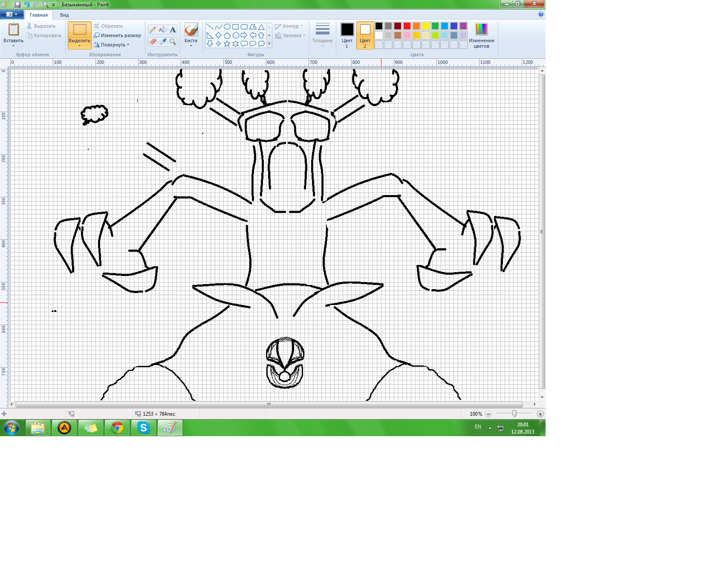
Task: Activate Цвет 2 background color
Action: [x=365, y=35]
